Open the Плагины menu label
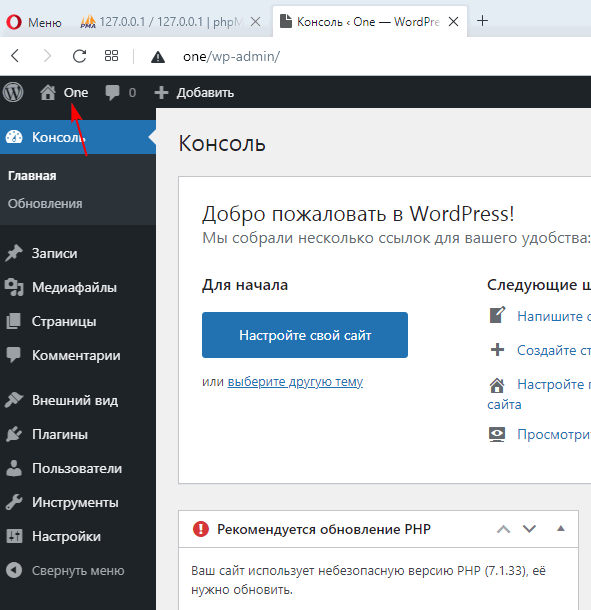Screen dimensions: 591x610 (x=60, y=434)
